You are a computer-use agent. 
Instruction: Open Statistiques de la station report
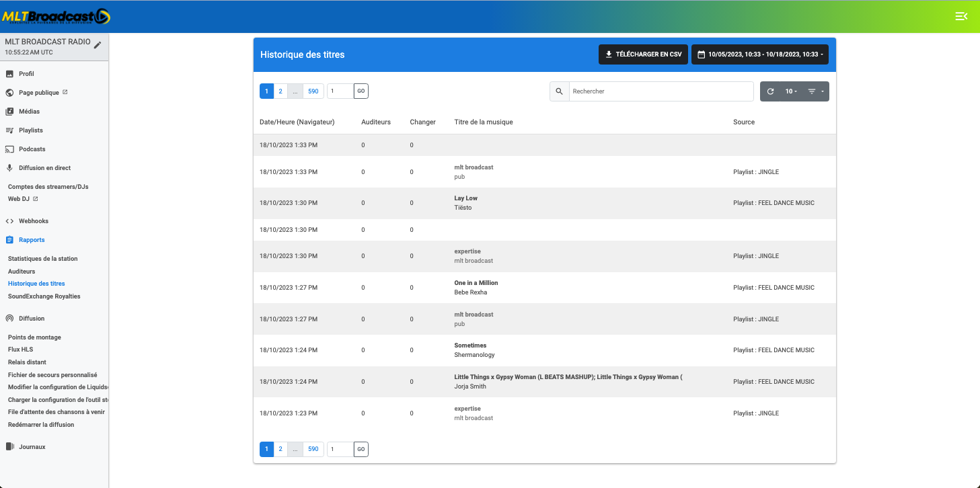coord(42,259)
